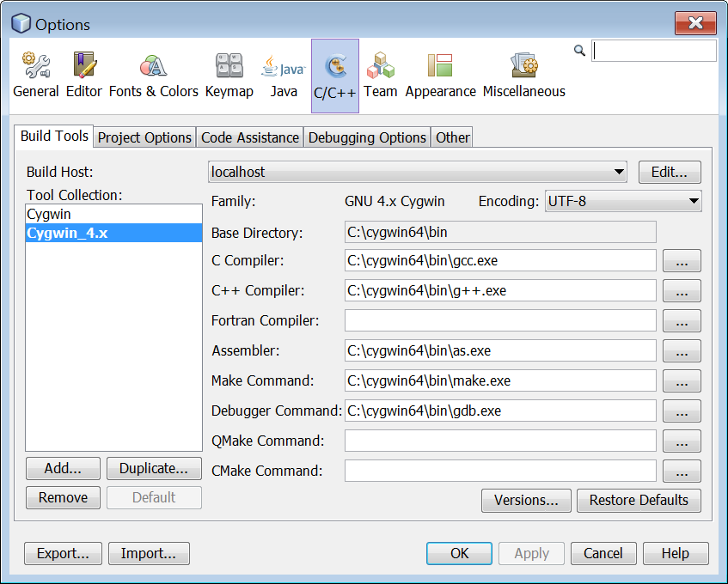728x584 pixels.
Task: Click the Add... tool collection button
Action: (63, 469)
